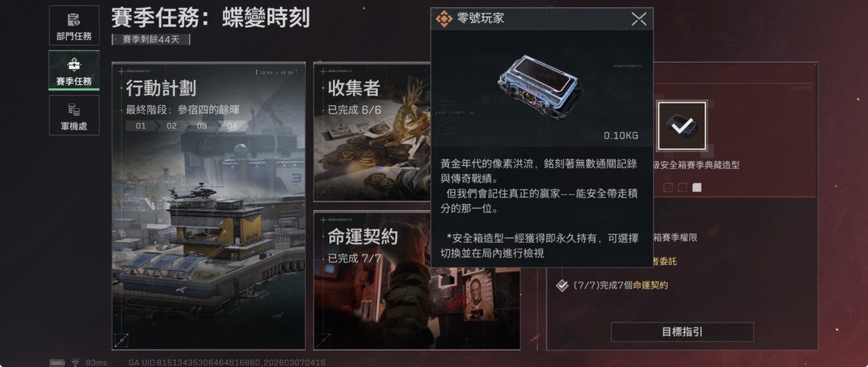Image resolution: width=868 pixels, height=367 pixels.
Task: Click the battery icon in status bar
Action: (x=57, y=362)
